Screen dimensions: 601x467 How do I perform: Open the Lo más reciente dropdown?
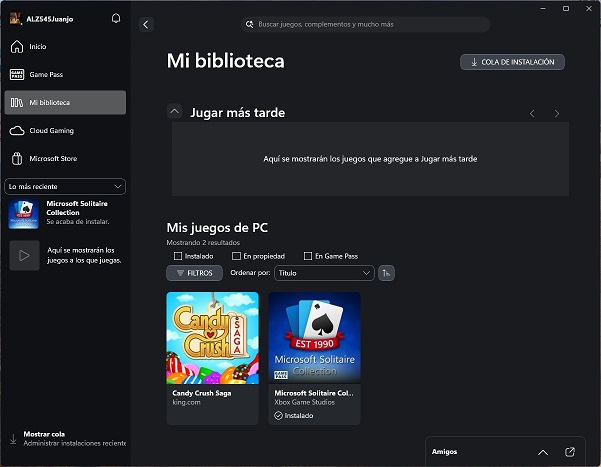pyautogui.click(x=65, y=186)
